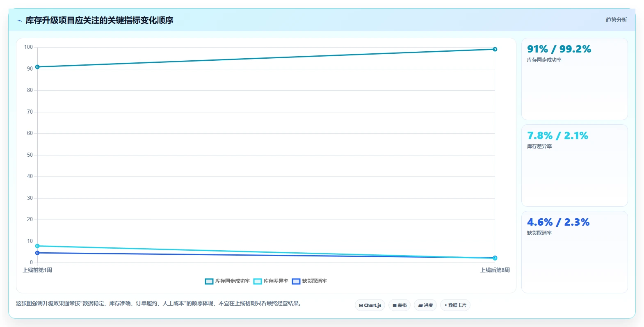644x327 pixels.
Task: Click the trend icon beside the title
Action: (x=19, y=21)
